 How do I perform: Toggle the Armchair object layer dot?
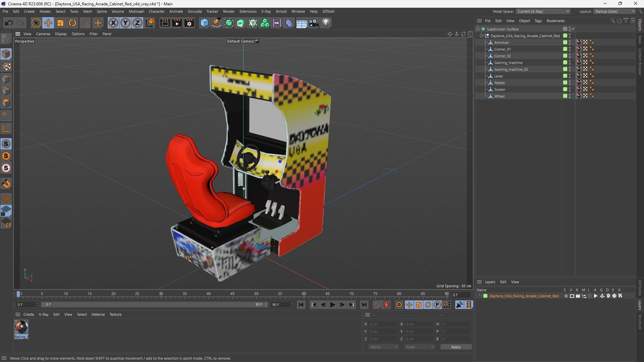click(x=565, y=42)
